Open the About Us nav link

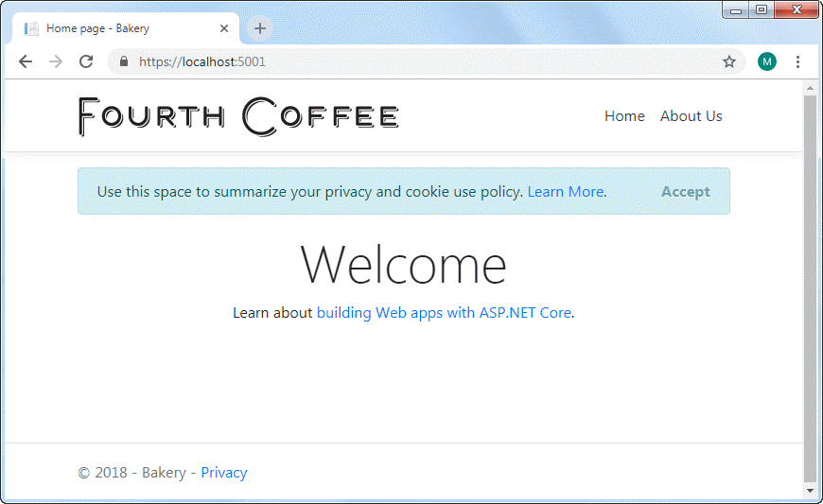(692, 116)
